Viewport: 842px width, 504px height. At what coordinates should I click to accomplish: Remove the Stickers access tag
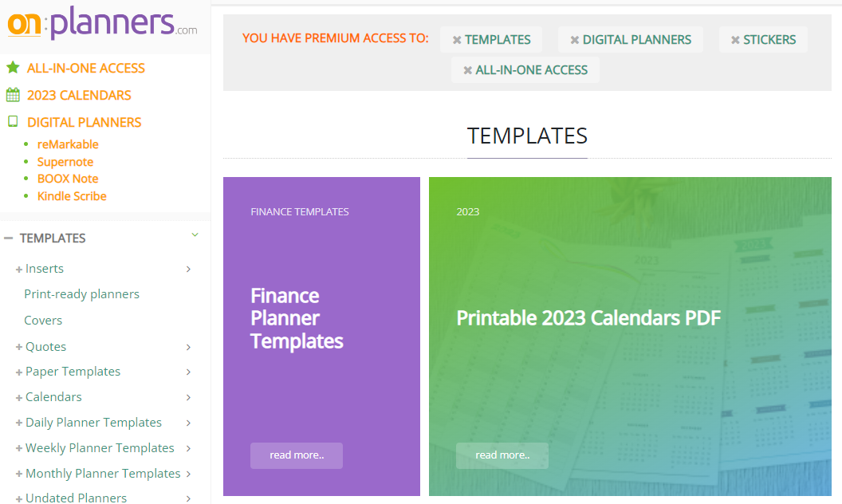pyautogui.click(x=736, y=41)
